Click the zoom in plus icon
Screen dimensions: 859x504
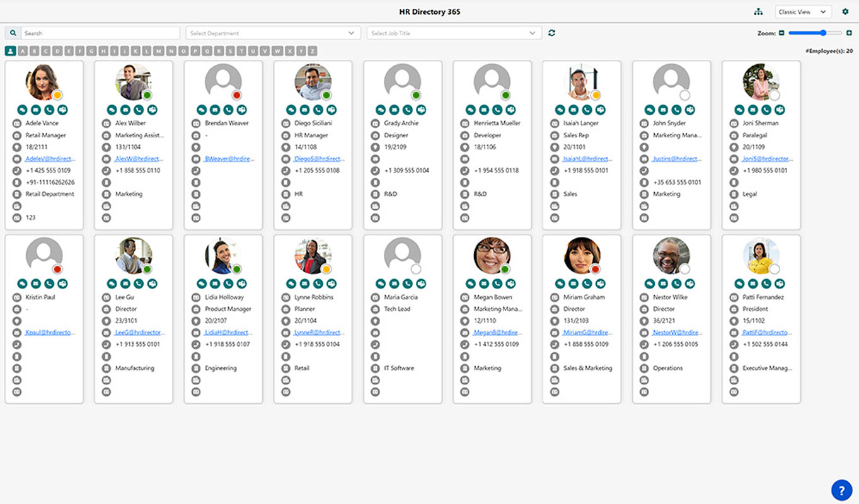point(850,33)
